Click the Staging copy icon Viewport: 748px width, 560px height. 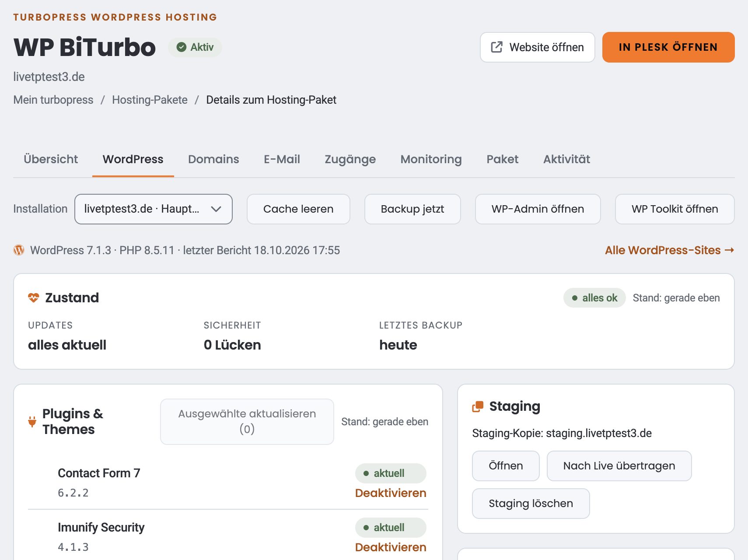click(478, 407)
